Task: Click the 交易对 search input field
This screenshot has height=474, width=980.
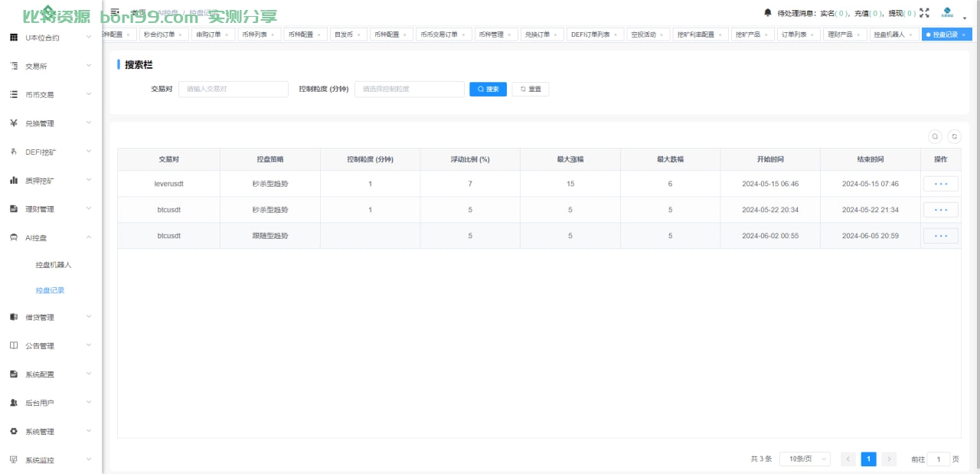Action: (234, 89)
